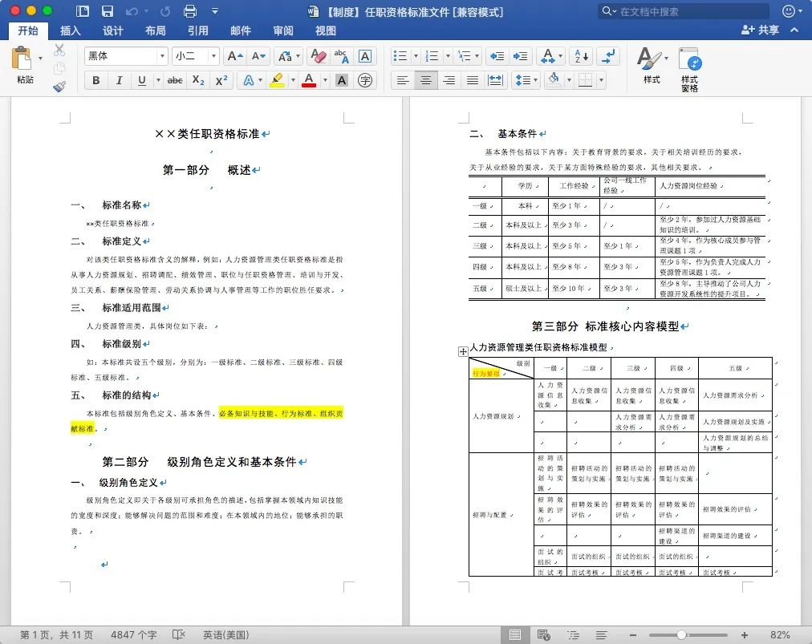Click the Format Painter brush icon
This screenshot has width=812, height=644.
point(59,86)
